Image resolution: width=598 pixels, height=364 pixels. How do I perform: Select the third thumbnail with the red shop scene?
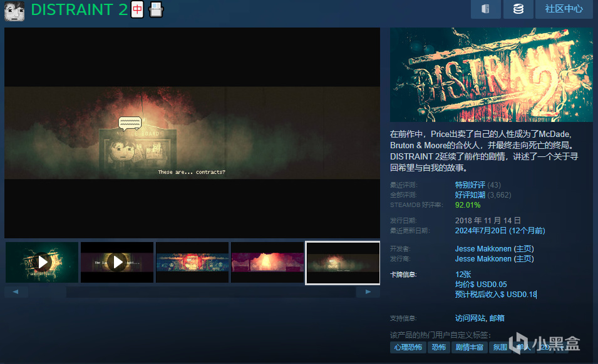(x=192, y=262)
